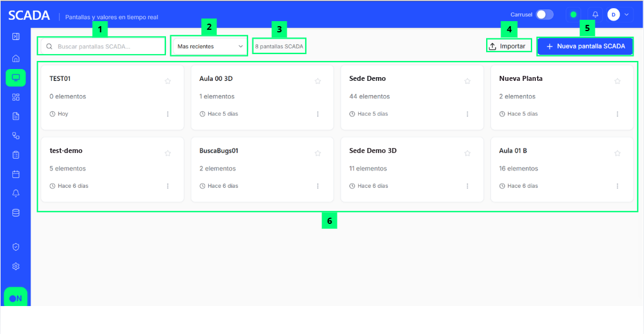
Task: Select the SCADA screens monitor icon
Action: (16, 78)
